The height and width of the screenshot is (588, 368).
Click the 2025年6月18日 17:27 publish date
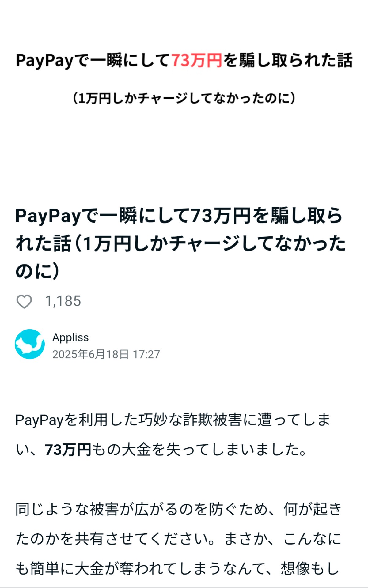pyautogui.click(x=106, y=354)
